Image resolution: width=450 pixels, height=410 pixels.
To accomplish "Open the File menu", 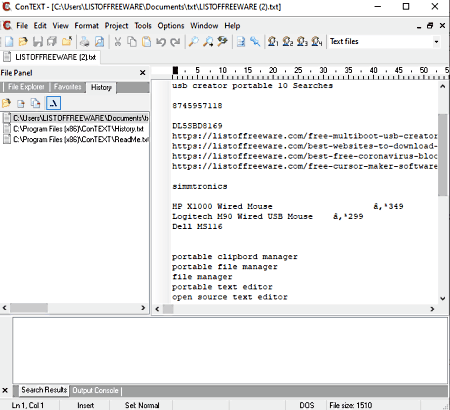I will (x=22, y=26).
